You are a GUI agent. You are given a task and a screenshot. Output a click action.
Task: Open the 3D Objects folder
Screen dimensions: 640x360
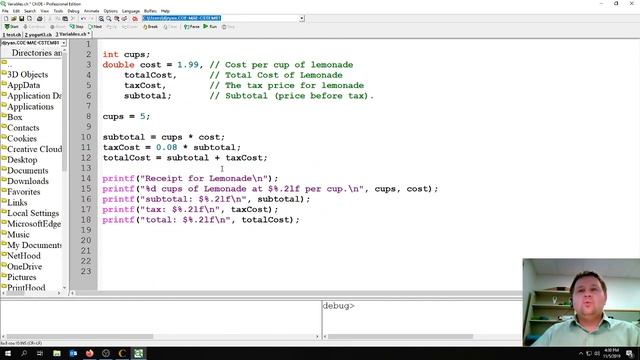tap(27, 75)
